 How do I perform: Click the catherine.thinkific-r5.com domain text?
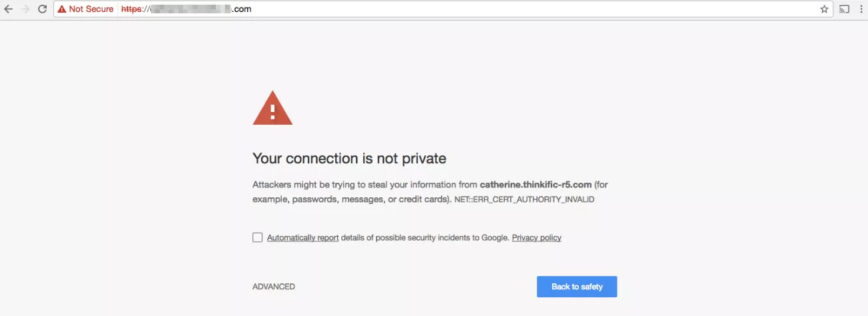point(535,185)
